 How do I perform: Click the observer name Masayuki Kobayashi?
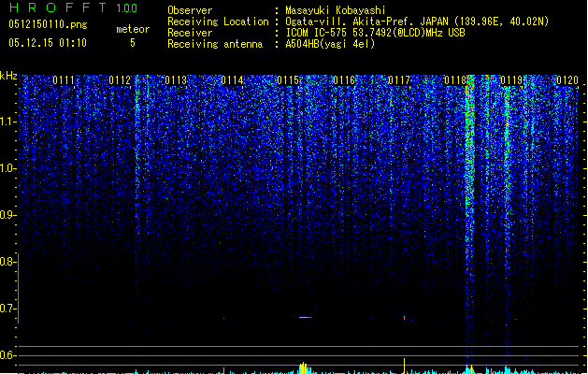click(336, 10)
